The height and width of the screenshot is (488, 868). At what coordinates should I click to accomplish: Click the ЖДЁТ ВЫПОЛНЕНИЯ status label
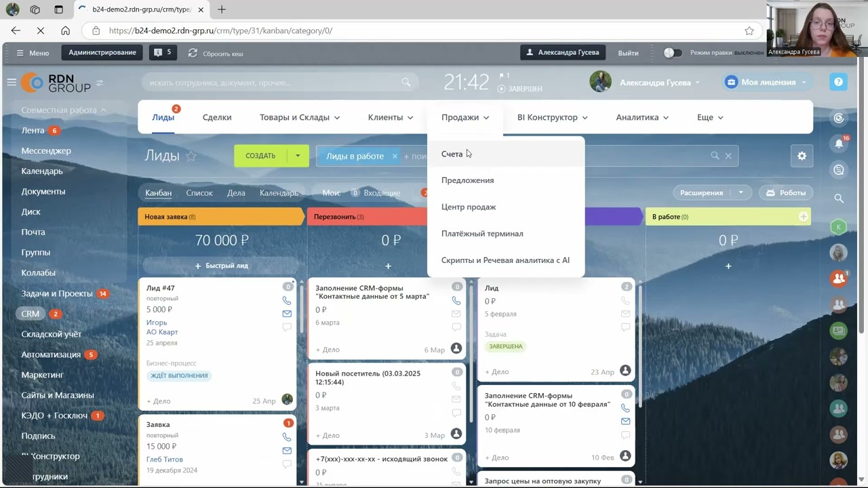(x=179, y=375)
